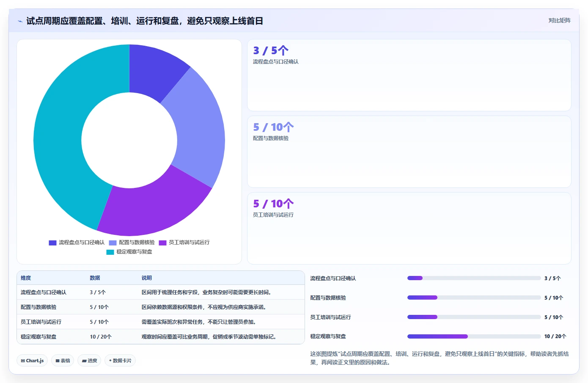Click progress value 3 / 5个
The height and width of the screenshot is (383, 588).
552,278
